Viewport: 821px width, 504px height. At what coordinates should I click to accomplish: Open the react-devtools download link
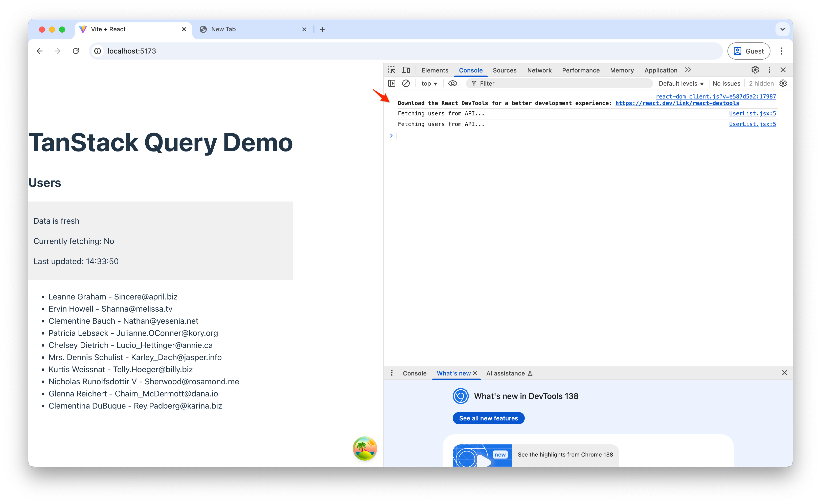[677, 103]
